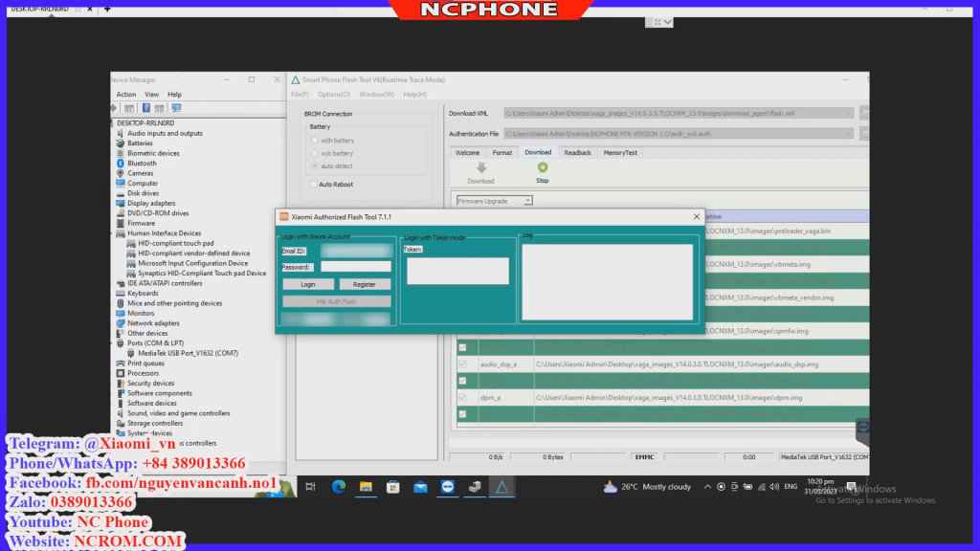980x551 pixels.
Task: Click the Register button
Action: (x=364, y=284)
